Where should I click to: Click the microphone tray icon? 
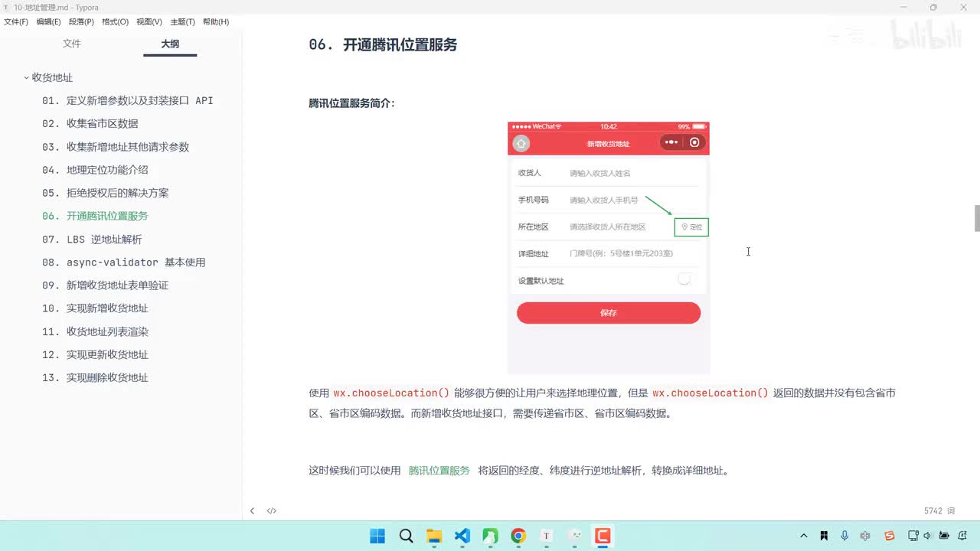pos(844,536)
